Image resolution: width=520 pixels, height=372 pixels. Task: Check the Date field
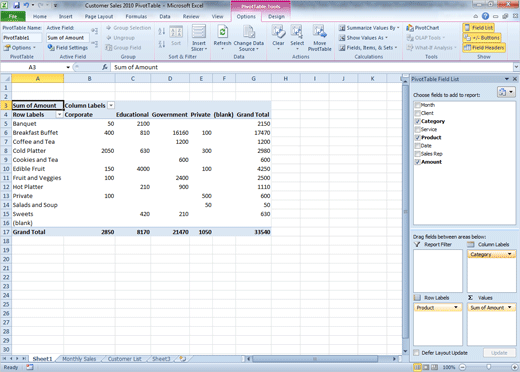(417, 145)
